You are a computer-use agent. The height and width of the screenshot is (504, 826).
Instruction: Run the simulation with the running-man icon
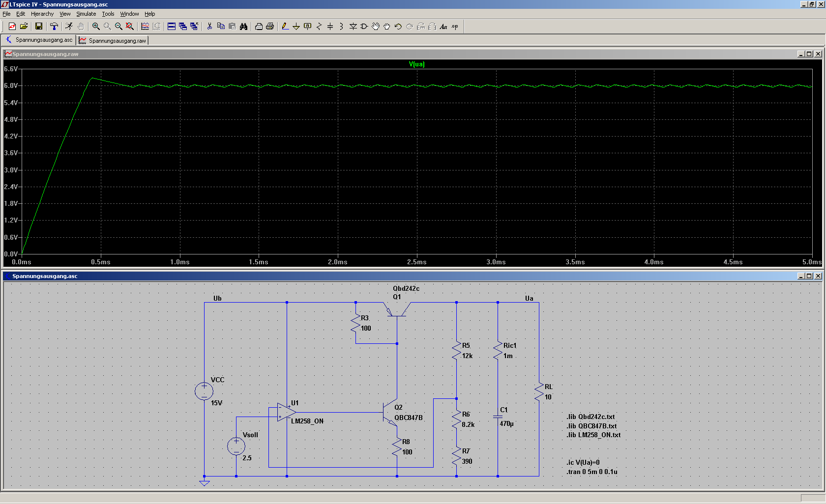pyautogui.click(x=69, y=27)
